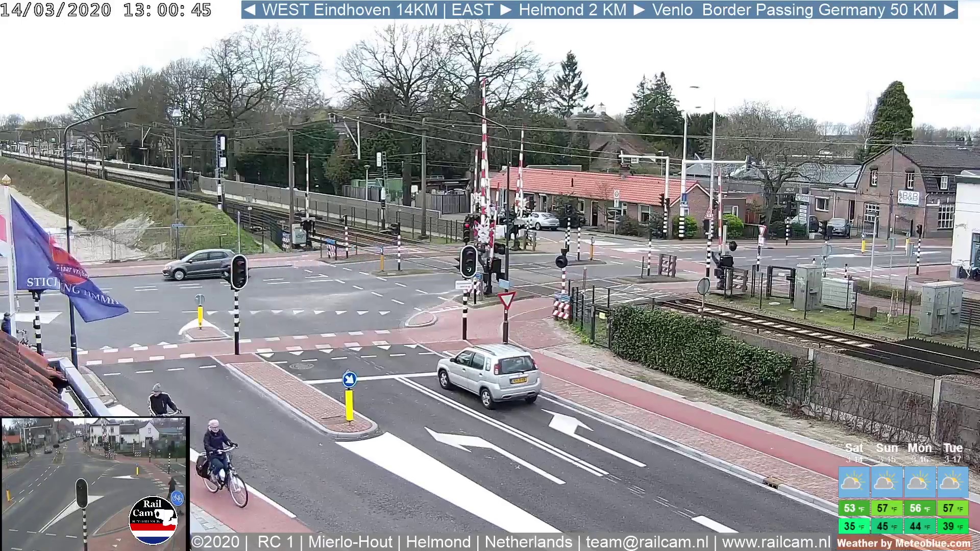Image resolution: width=980 pixels, height=551 pixels.
Task: Click the Helmond 2 KM banner text
Action: coord(572,10)
